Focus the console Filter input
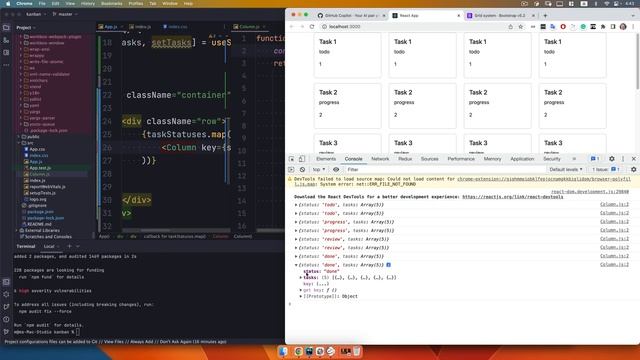The image size is (640, 360). point(445,169)
